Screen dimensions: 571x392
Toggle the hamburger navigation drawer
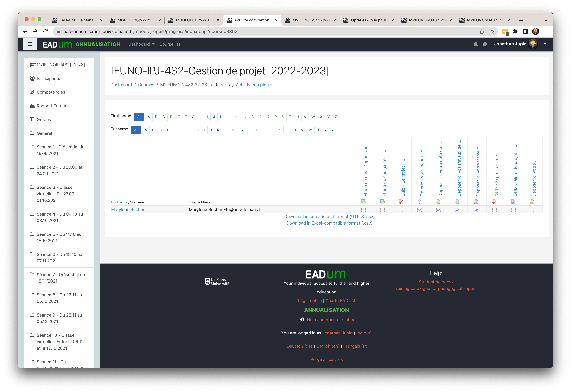point(30,44)
